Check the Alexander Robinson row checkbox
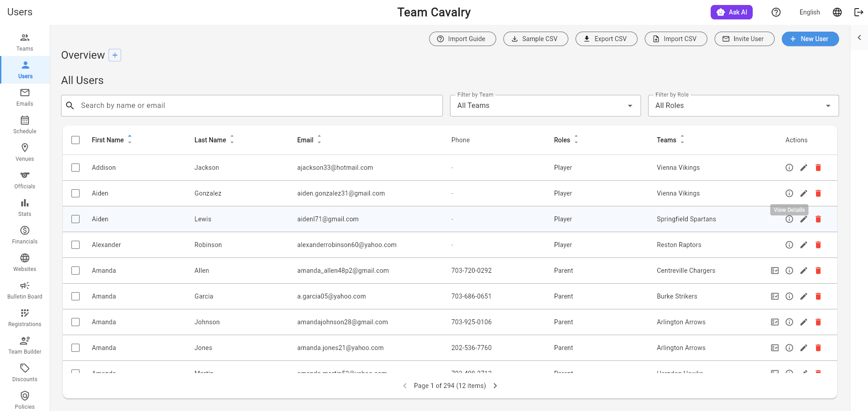Image resolution: width=868 pixels, height=411 pixels. pyautogui.click(x=75, y=245)
